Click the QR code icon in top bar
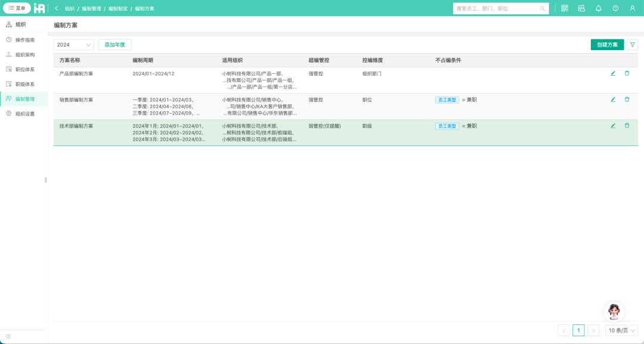The height and width of the screenshot is (344, 644). (x=563, y=8)
